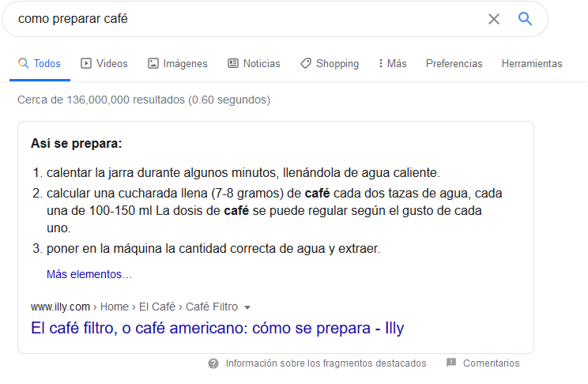Switch to the Videos tab
588x384 pixels.
[111, 63]
